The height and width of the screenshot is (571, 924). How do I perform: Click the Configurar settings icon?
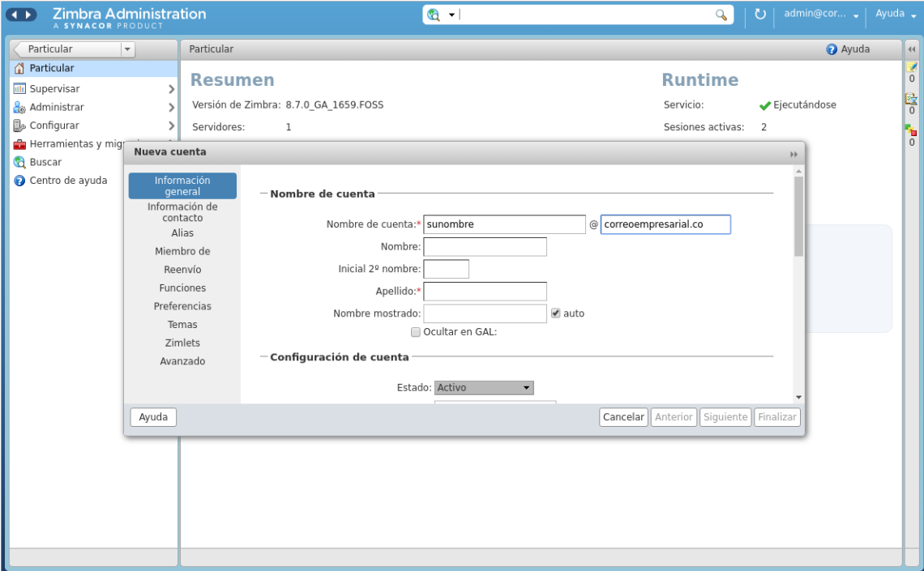tap(20, 126)
